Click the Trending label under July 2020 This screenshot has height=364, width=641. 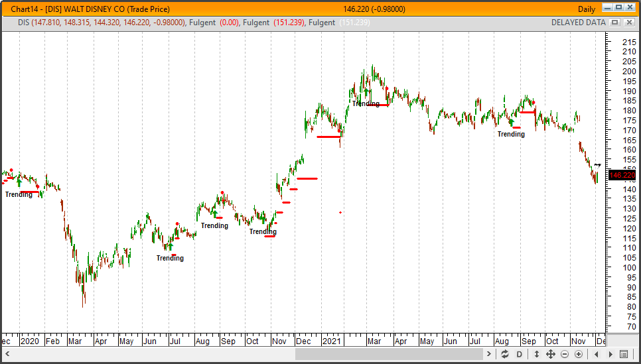(170, 258)
